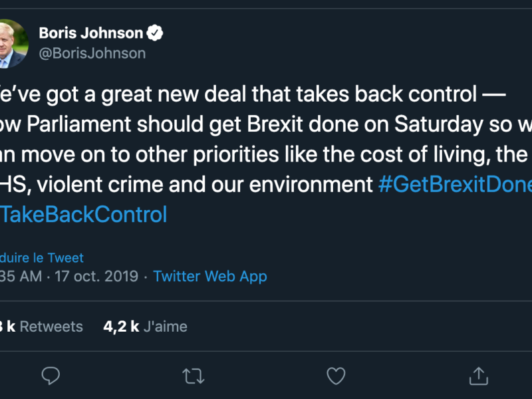Open the @BorisJohnson handle link
The width and height of the screenshot is (532, 399).
(92, 54)
